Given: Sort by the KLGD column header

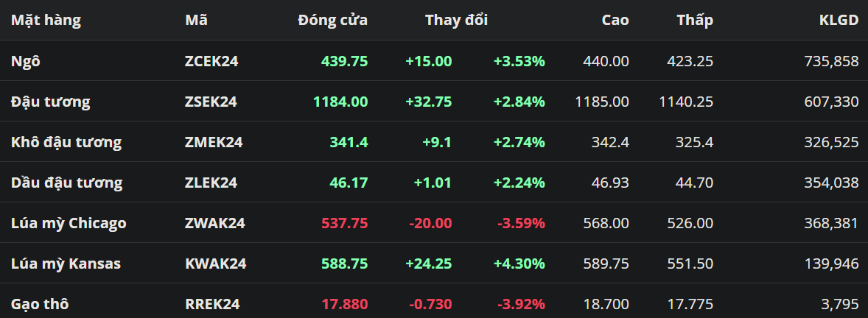Looking at the screenshot, I should click(x=839, y=21).
